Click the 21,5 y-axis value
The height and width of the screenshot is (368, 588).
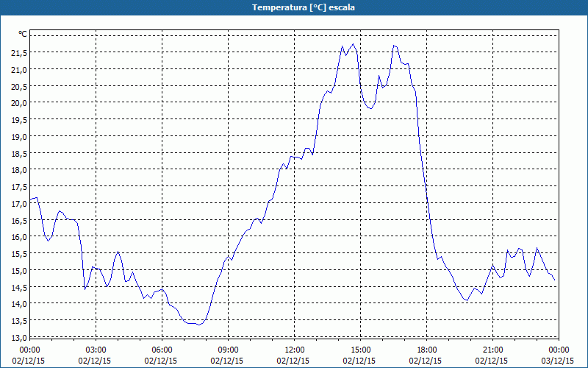(19, 53)
